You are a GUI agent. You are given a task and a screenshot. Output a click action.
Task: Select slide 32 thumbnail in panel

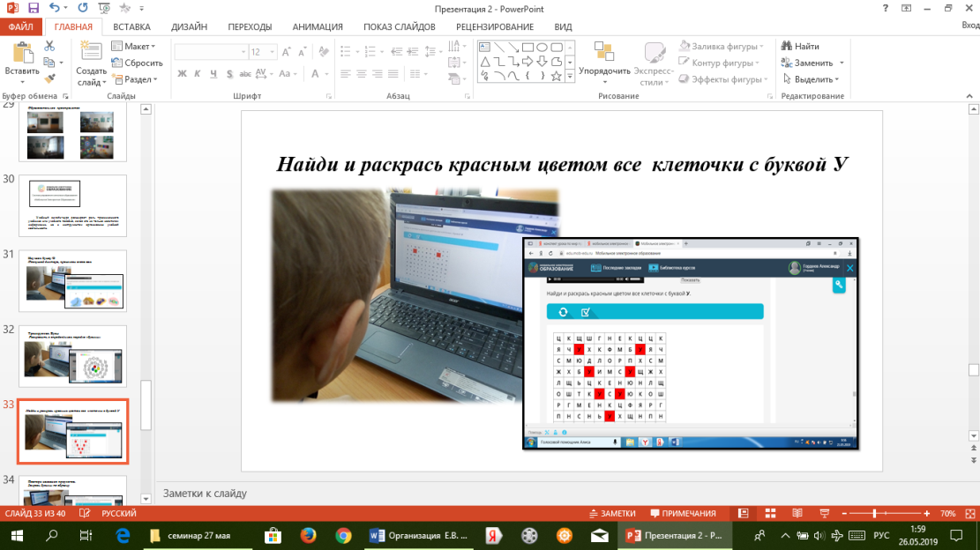click(x=73, y=355)
